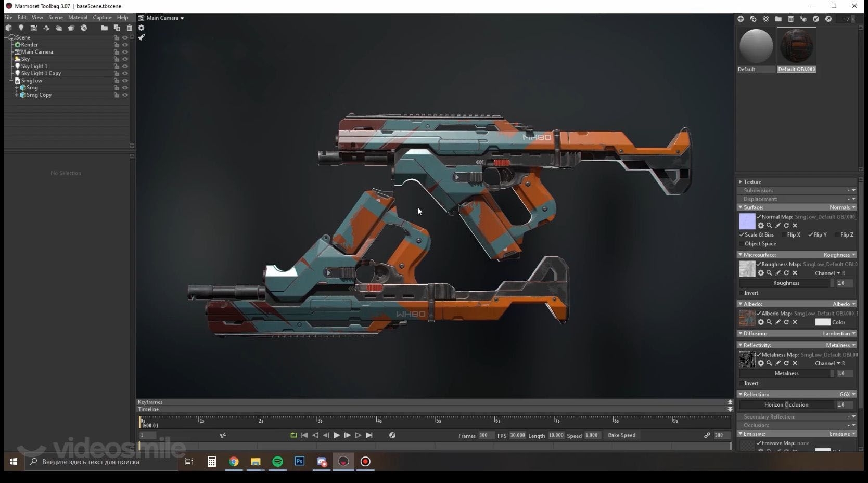Image resolution: width=868 pixels, height=483 pixels.
Task: Open the File menu
Action: (8, 18)
